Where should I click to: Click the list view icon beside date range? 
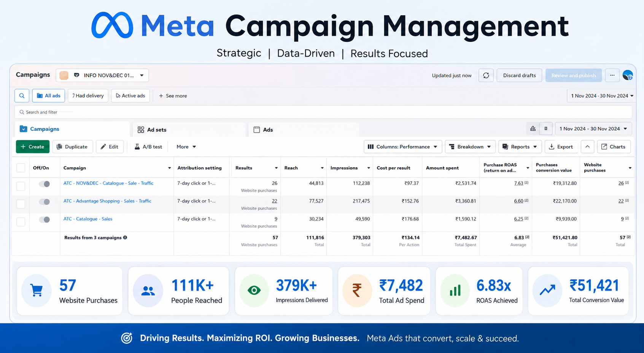(x=546, y=129)
